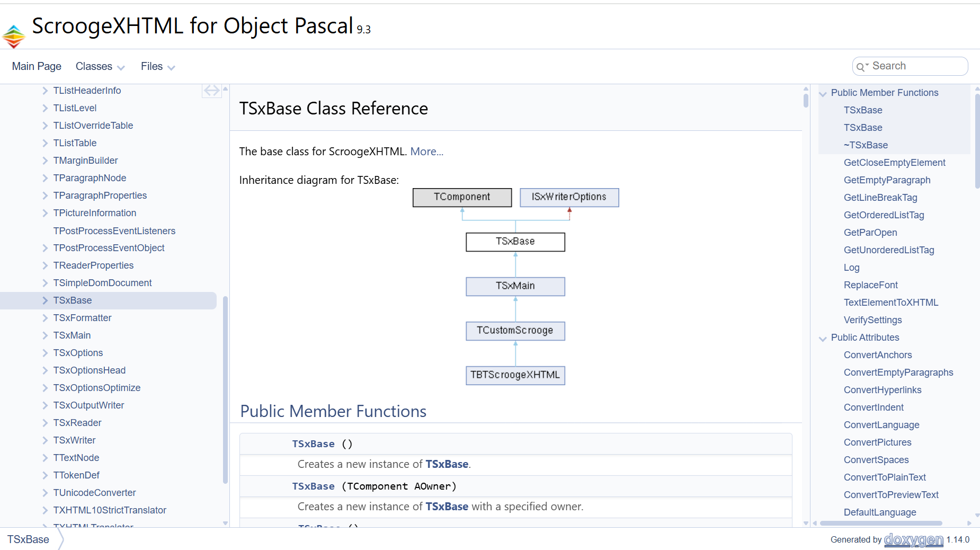Screen dimensions: 980x550
Task: Collapse Public Attributes outline section
Action: (x=823, y=339)
